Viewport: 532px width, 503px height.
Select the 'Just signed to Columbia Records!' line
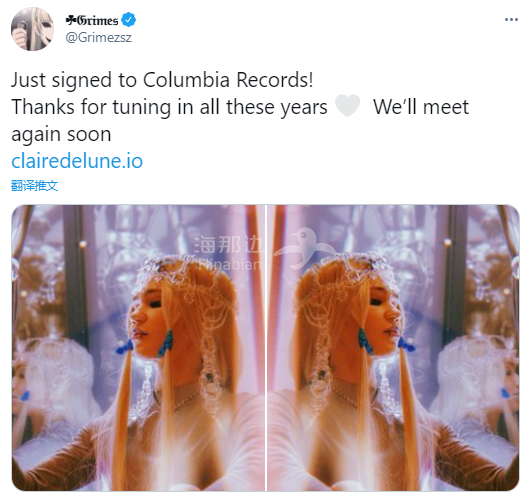162,80
